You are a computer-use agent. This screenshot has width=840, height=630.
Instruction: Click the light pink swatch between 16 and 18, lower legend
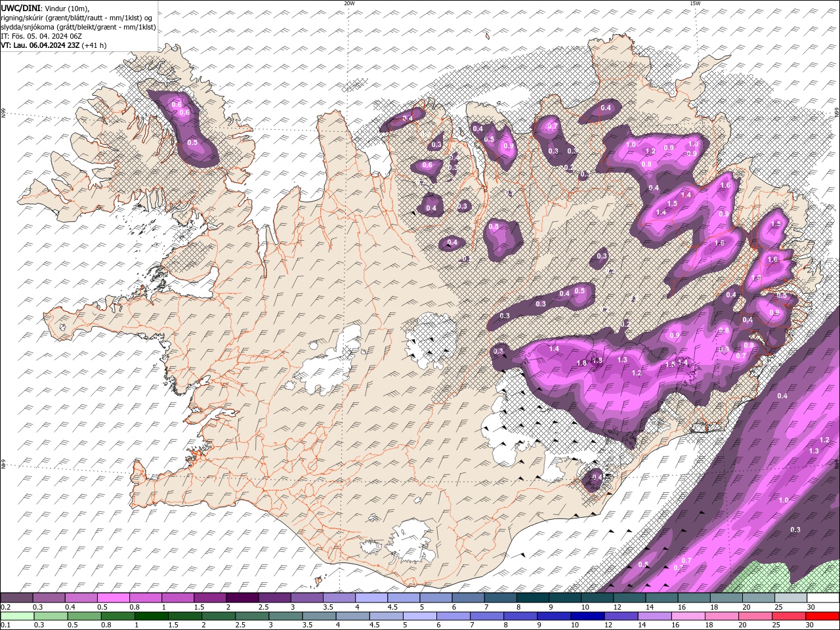pyautogui.click(x=688, y=616)
